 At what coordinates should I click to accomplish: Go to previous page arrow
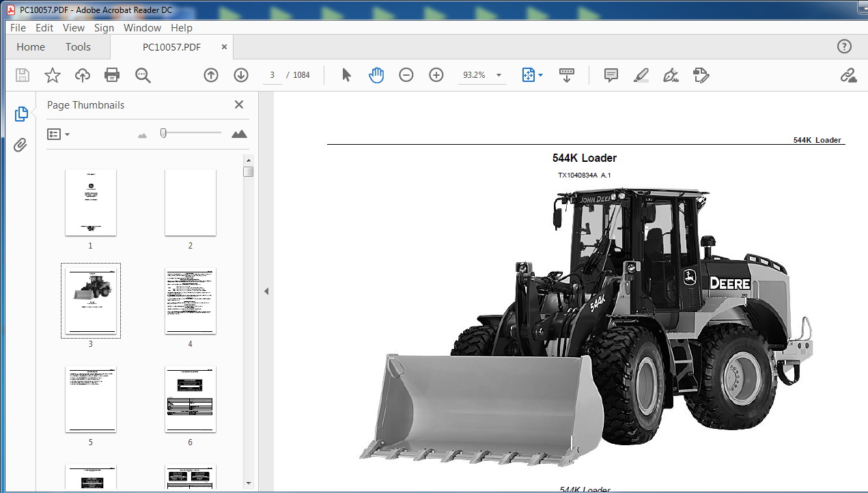(x=211, y=75)
